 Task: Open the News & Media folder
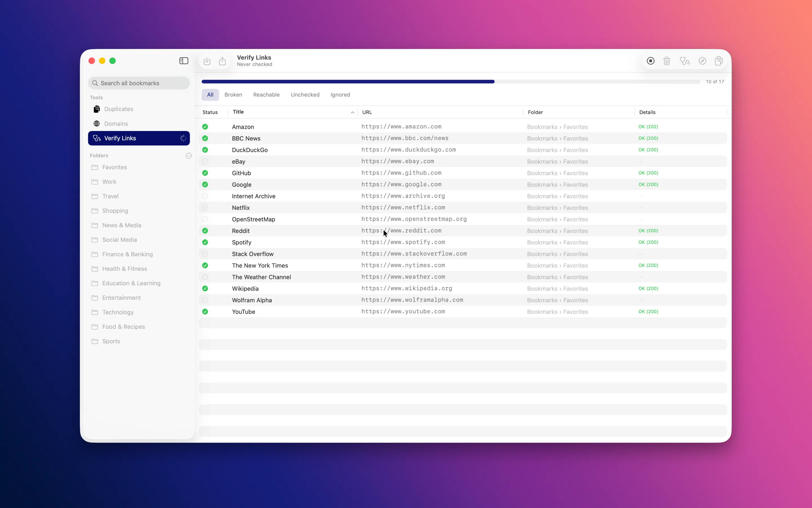pyautogui.click(x=139, y=225)
